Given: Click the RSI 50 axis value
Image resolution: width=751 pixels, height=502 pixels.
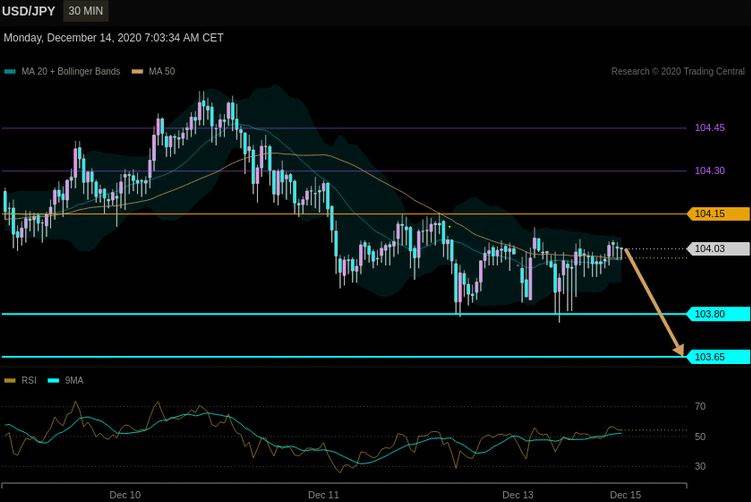Looking at the screenshot, I should tap(700, 437).
